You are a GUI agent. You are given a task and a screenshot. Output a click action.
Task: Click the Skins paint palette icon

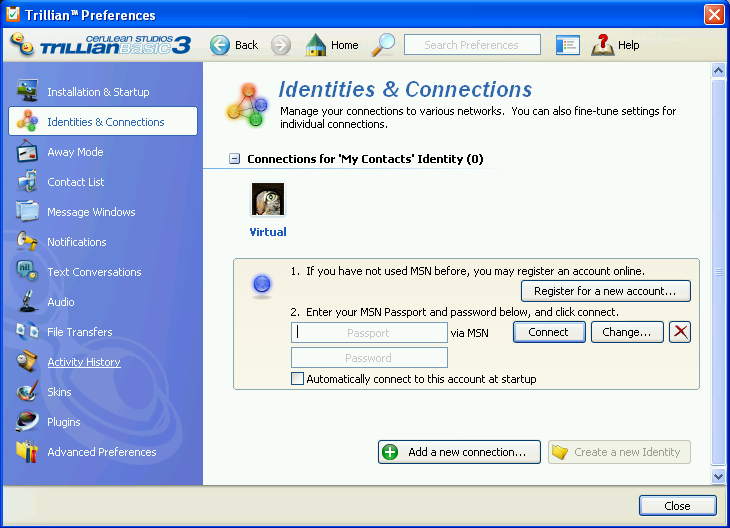click(x=27, y=391)
